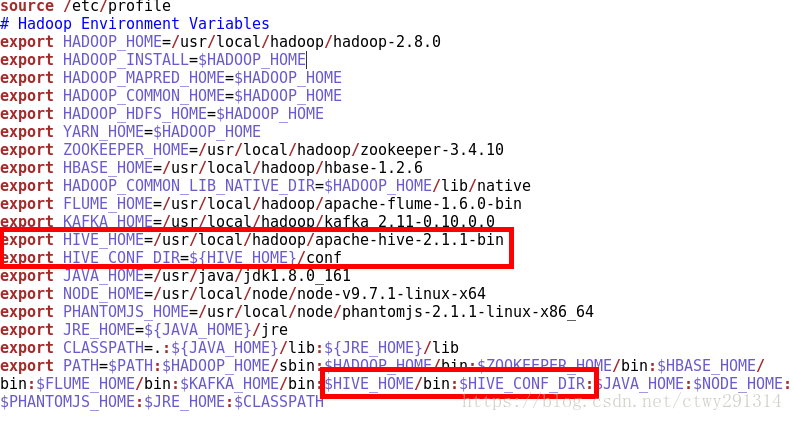The image size is (793, 421).
Task: Click the PHANTOMJS_HOME phantomjs-2.1.1 export line
Action: coord(297,312)
